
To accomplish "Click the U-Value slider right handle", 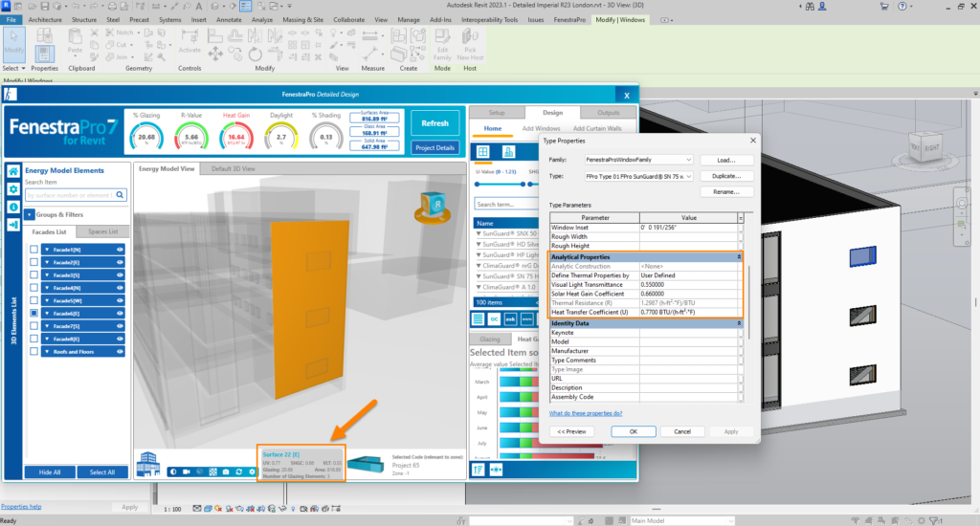I will (523, 185).
